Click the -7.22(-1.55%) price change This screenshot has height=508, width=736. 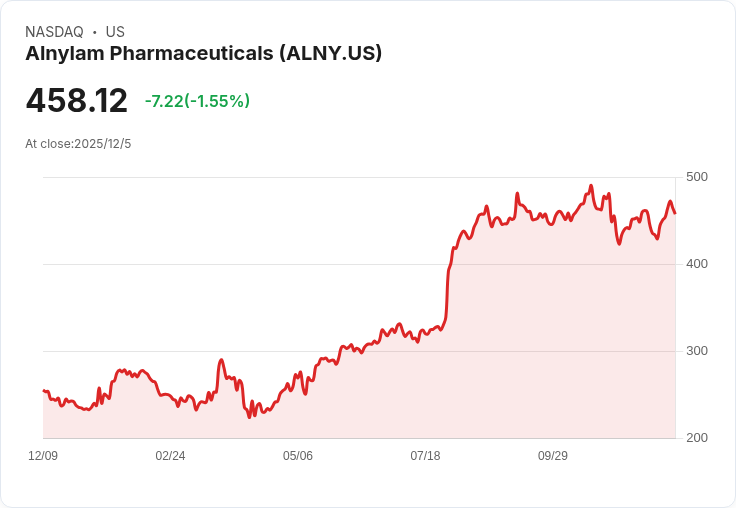click(x=197, y=101)
